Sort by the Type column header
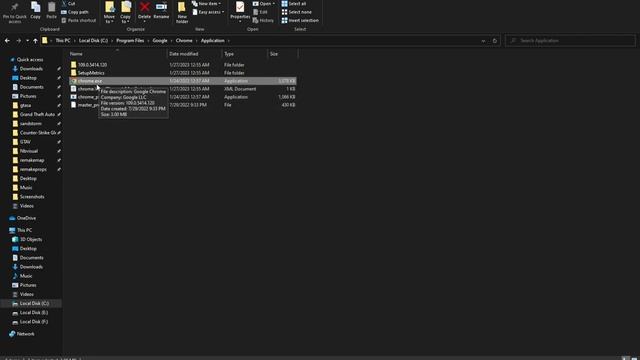Image resolution: width=640 pixels, height=360 pixels. (x=229, y=54)
